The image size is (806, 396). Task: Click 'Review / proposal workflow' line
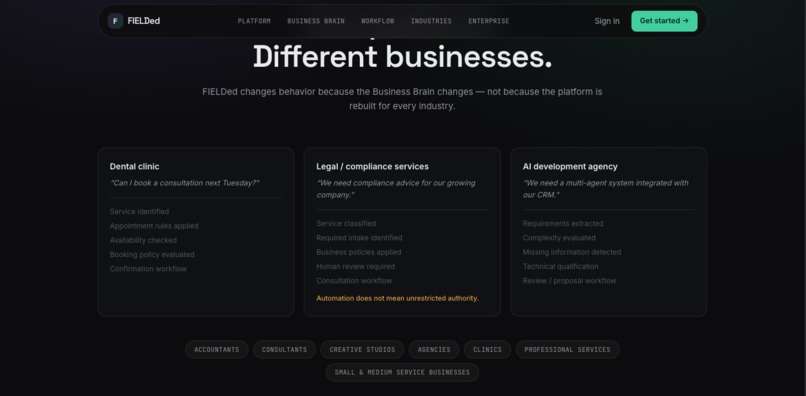569,281
